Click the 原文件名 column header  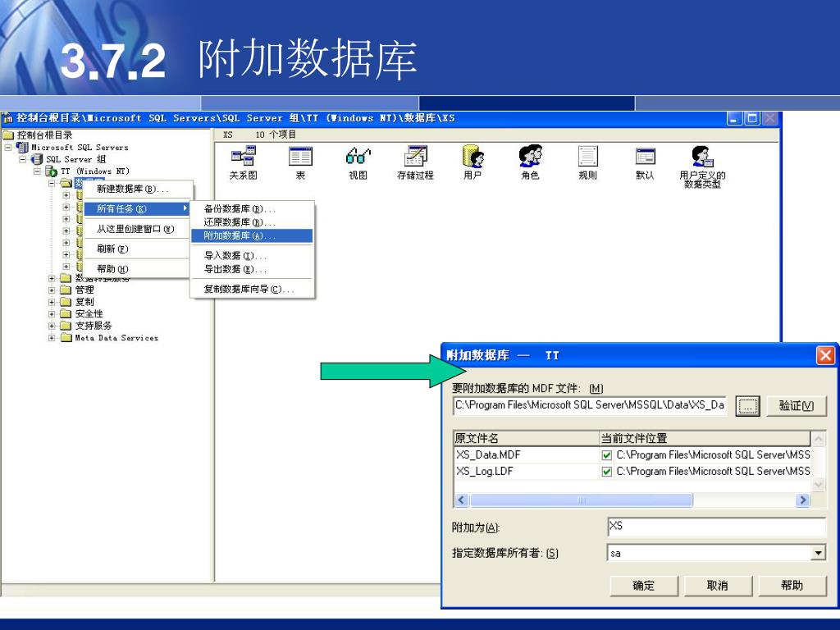point(526,438)
